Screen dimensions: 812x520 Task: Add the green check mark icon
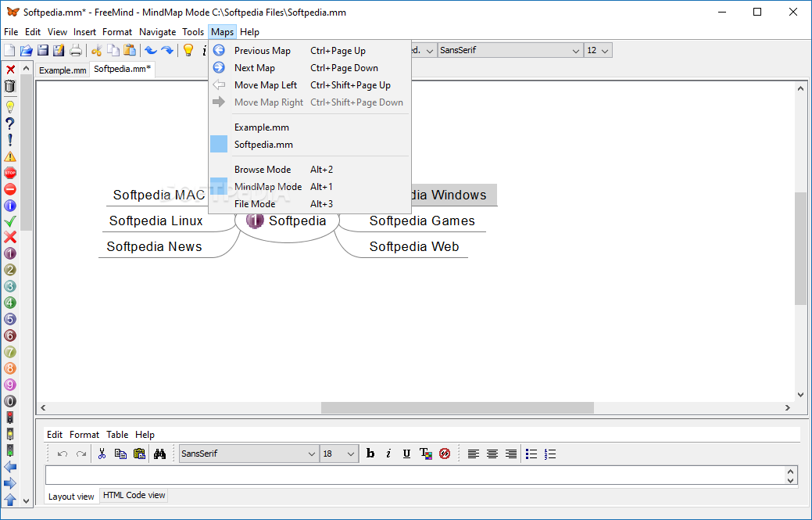point(10,221)
